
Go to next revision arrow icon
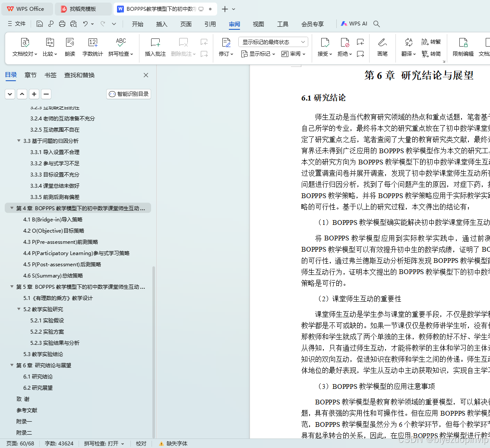click(x=360, y=54)
